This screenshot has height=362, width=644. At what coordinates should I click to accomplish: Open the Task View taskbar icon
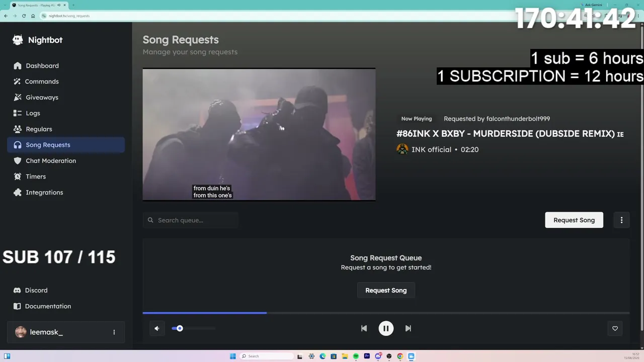click(300, 356)
